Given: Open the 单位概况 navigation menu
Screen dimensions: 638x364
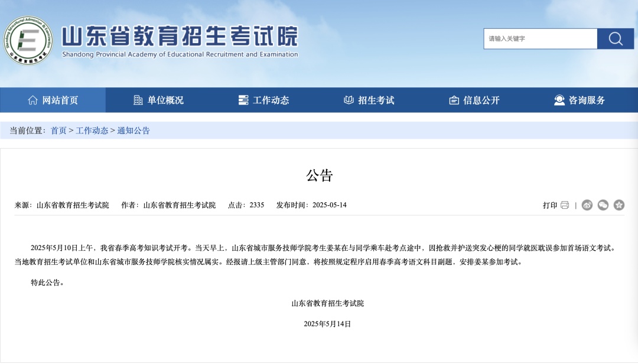Looking at the screenshot, I should [158, 100].
